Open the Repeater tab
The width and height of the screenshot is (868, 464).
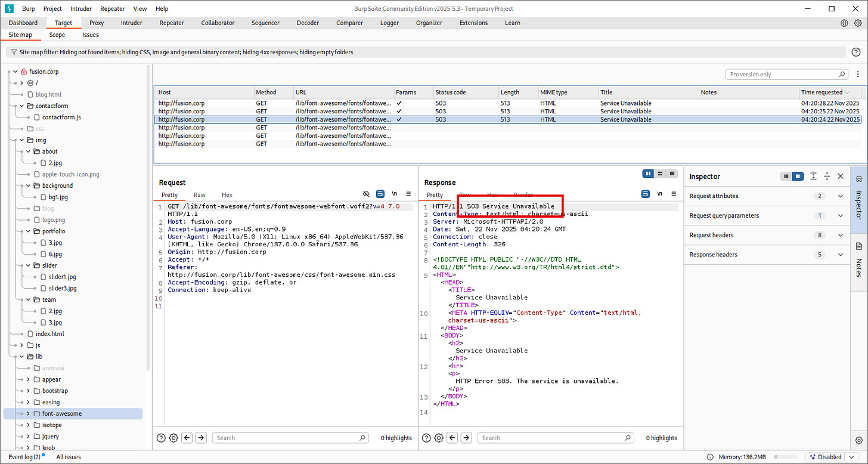[x=172, y=23]
